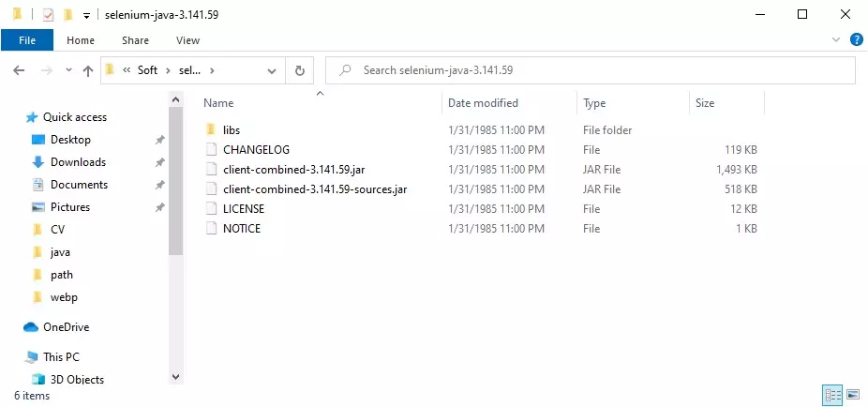Screen dimensions: 868x407
Task: Click the New folder quick access icon
Action: click(67, 15)
